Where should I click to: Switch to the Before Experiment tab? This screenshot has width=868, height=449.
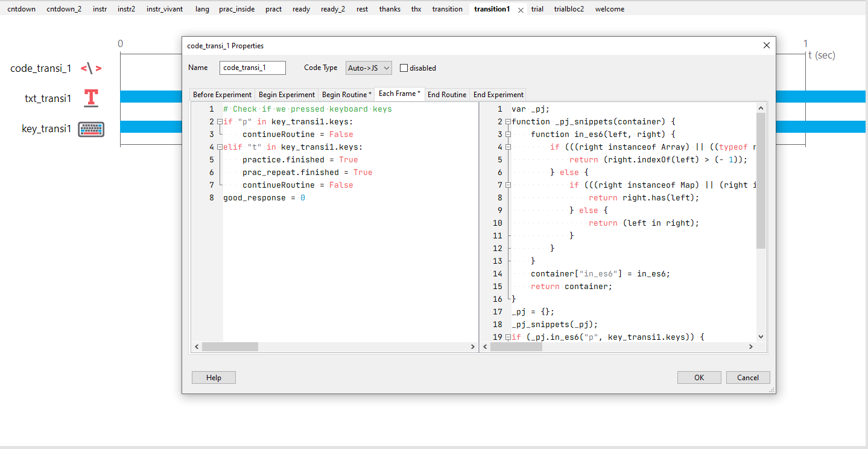coord(223,94)
